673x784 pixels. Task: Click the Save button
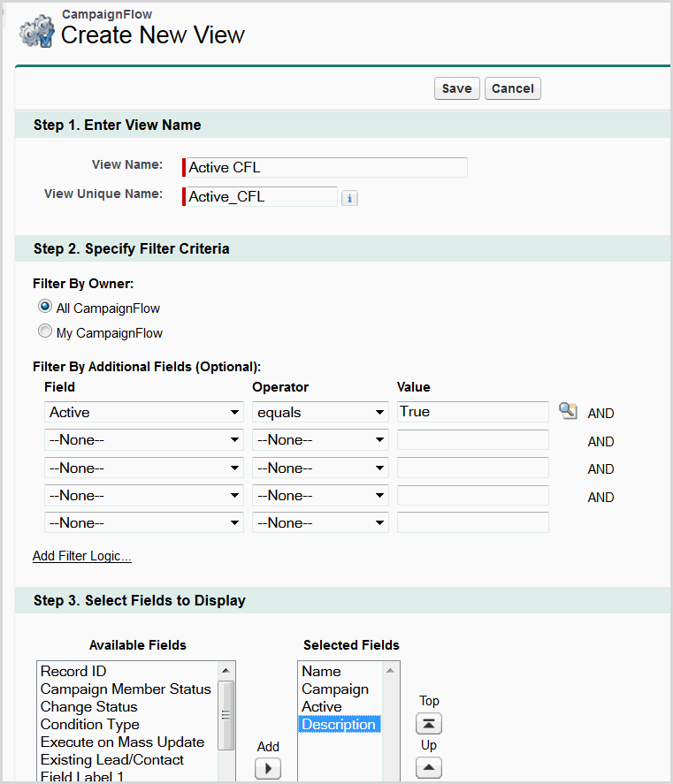(x=456, y=88)
